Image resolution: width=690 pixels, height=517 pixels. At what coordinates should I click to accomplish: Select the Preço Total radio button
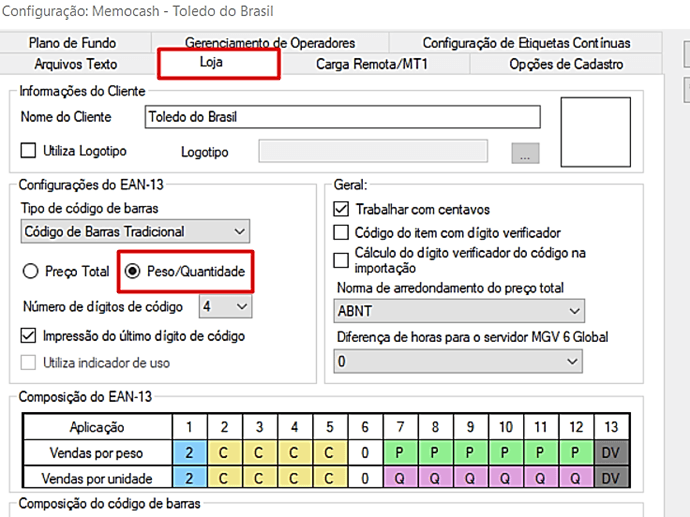30,271
